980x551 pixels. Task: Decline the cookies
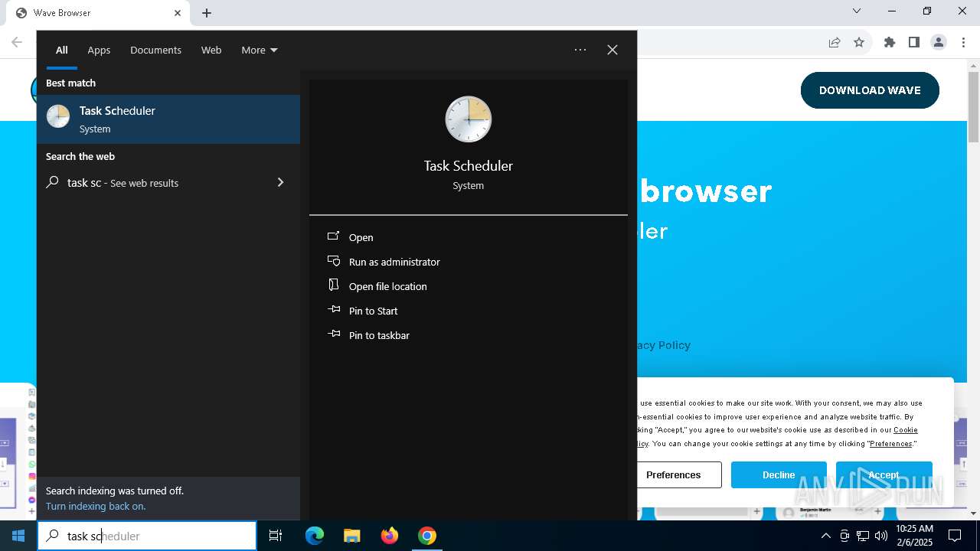[x=779, y=474]
